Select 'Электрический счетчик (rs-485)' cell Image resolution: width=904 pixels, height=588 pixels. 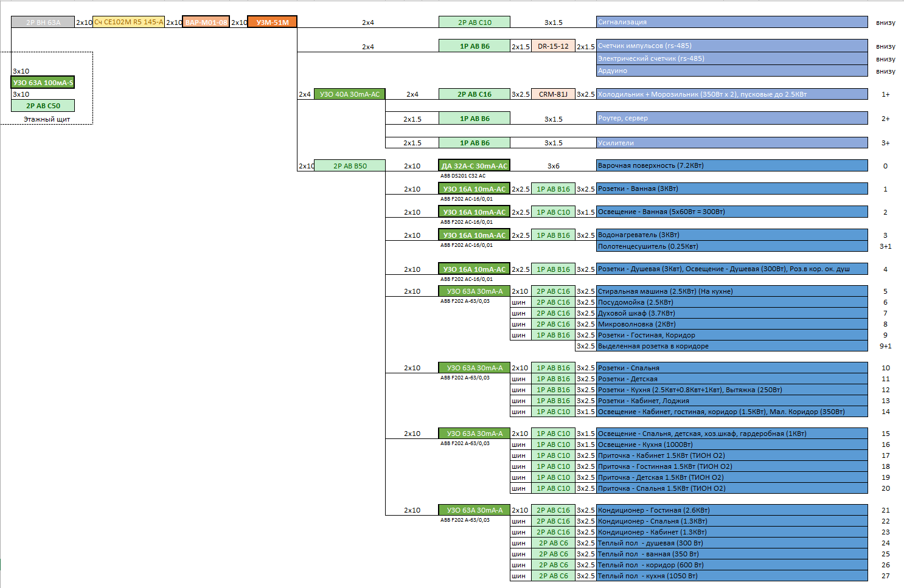click(732, 58)
